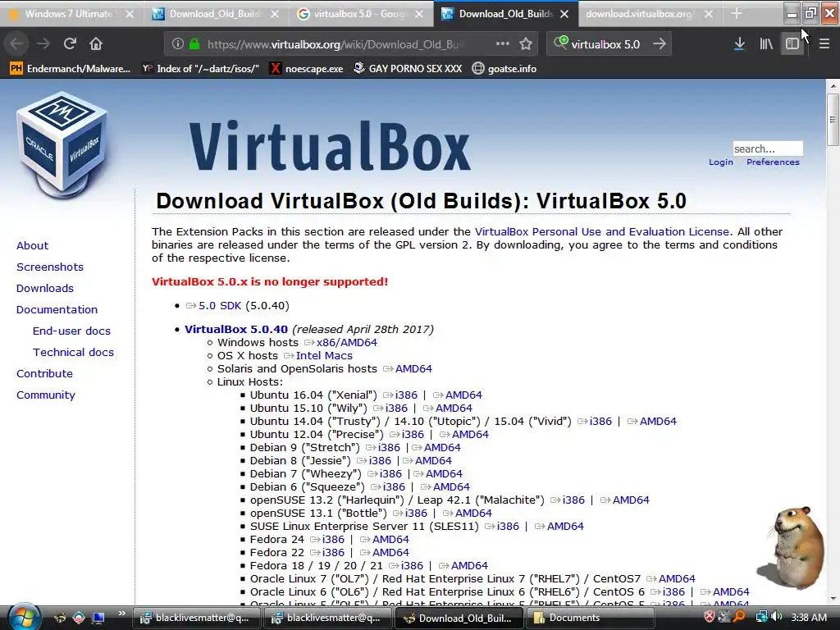Screen dimensions: 840x630
Task: Switch to first Download_Old_Builds tab
Action: click(214, 14)
